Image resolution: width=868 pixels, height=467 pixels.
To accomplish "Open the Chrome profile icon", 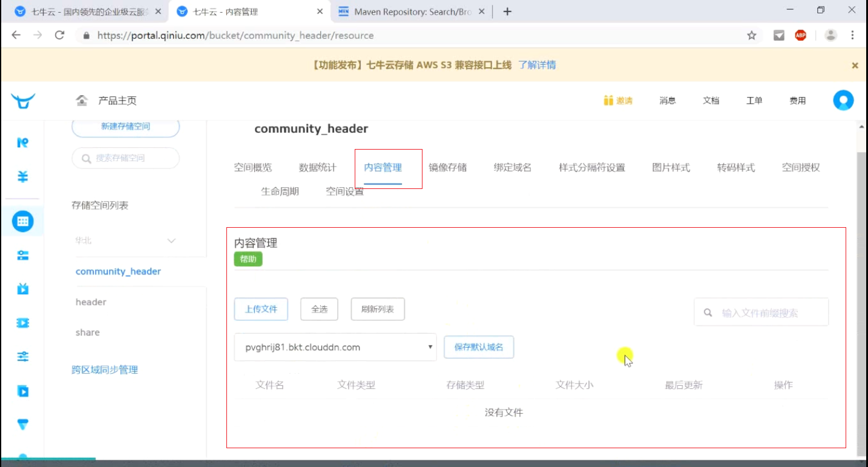I will click(830, 36).
